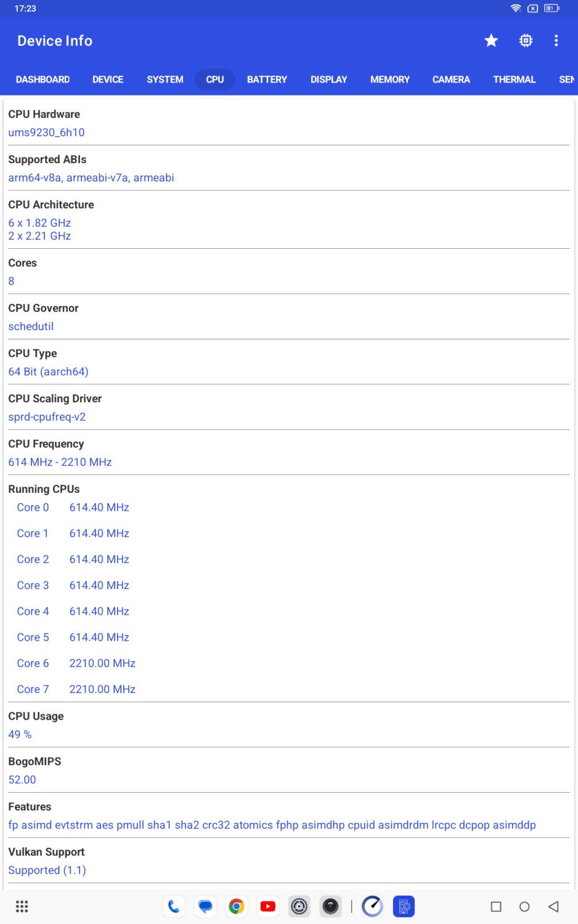The image size is (578, 924).
Task: Launch YouTube from the taskbar
Action: click(268, 906)
